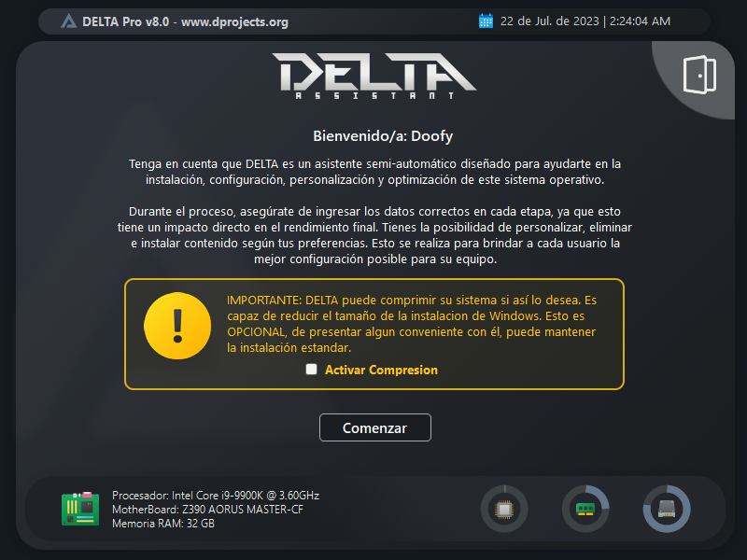
Task: Click the blue calendar icon
Action: 486,21
